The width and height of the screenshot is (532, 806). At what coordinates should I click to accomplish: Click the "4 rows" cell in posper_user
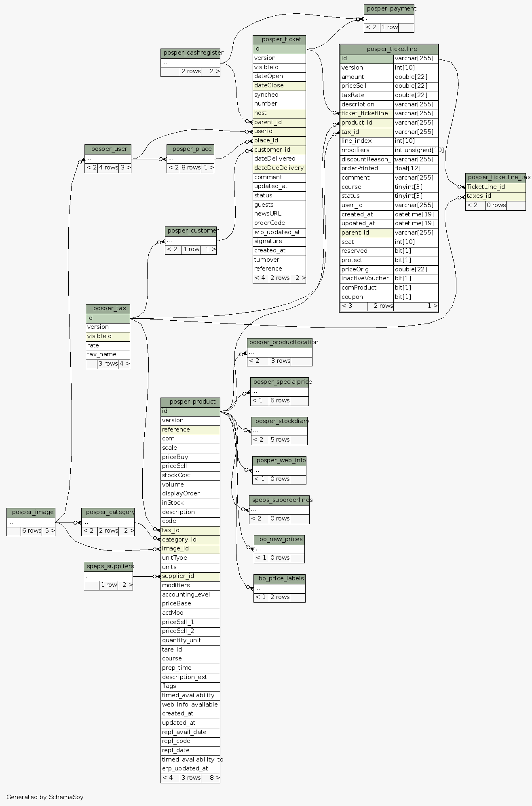click(x=108, y=168)
